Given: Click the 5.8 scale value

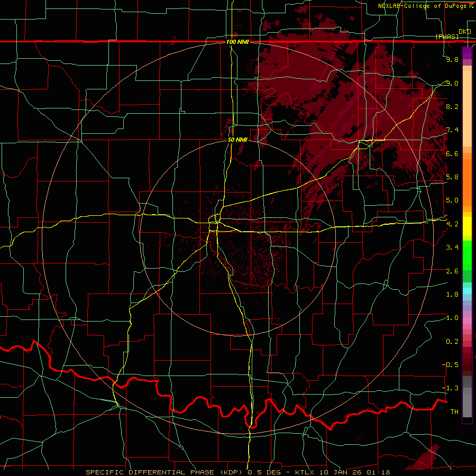Looking at the screenshot, I should tap(452, 177).
